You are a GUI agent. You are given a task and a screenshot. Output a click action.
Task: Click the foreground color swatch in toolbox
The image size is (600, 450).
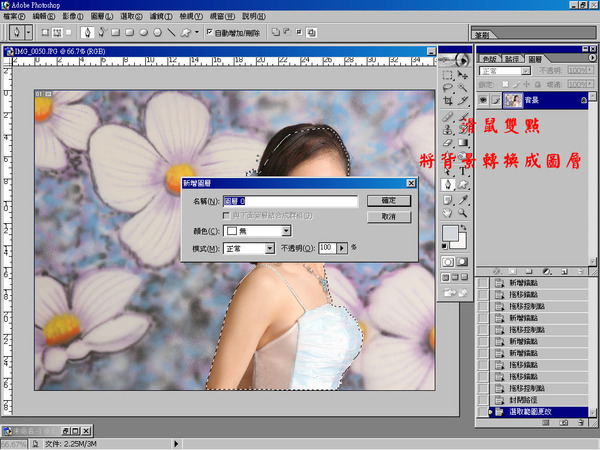(452, 233)
